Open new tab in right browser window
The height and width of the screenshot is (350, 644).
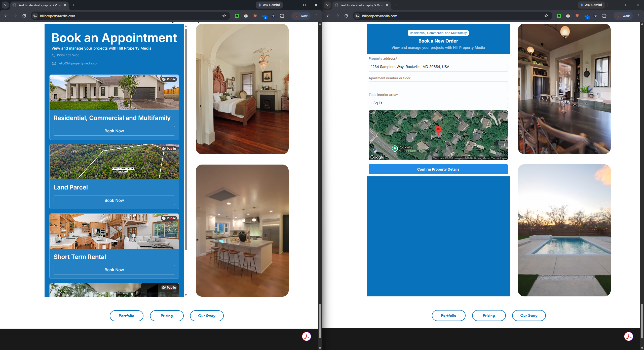[396, 5]
